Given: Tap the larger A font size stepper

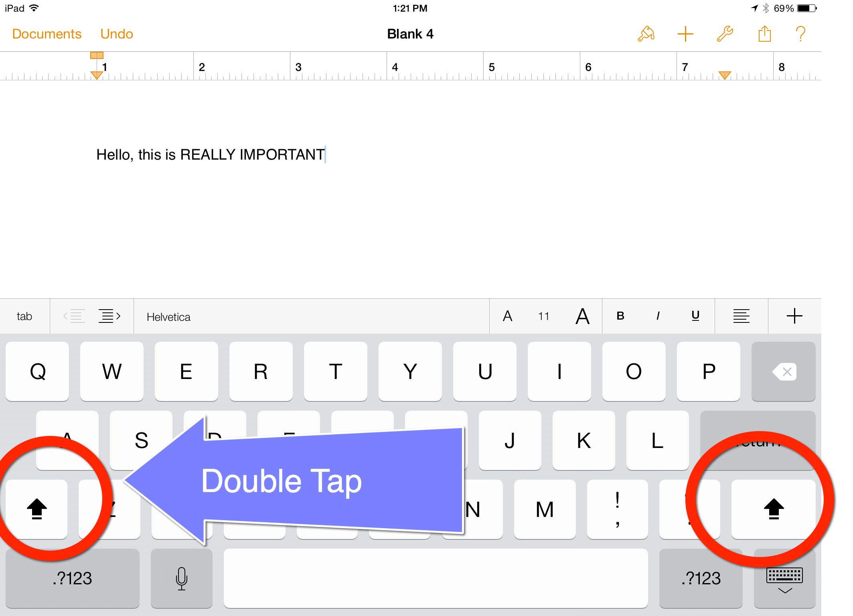Looking at the screenshot, I should tap(582, 316).
